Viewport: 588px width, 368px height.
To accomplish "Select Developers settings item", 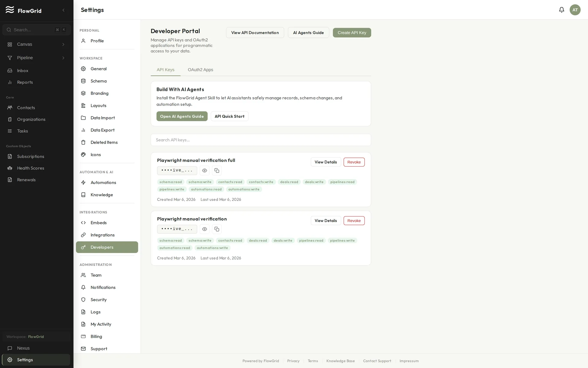I will tap(107, 247).
